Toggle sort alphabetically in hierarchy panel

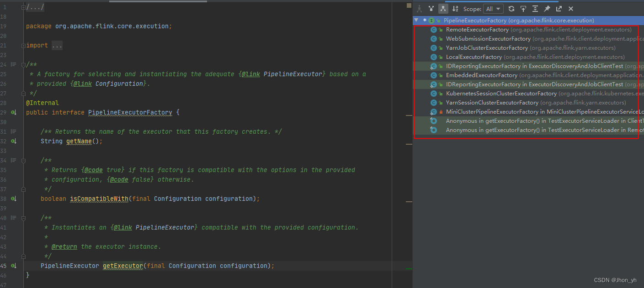[x=455, y=9]
